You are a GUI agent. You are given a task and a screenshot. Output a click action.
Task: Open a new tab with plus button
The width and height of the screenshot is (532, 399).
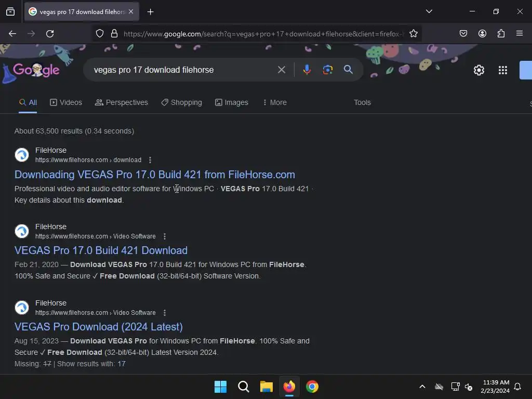pyautogui.click(x=150, y=12)
